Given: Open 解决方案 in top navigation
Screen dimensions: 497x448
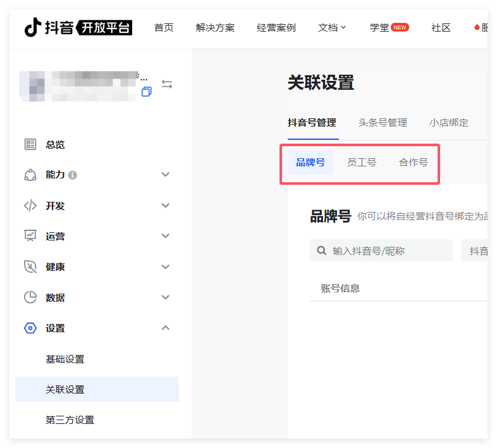Looking at the screenshot, I should point(215,28).
